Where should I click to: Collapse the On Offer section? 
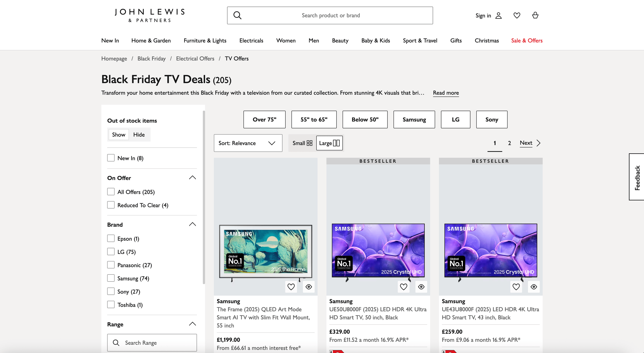[x=192, y=178]
